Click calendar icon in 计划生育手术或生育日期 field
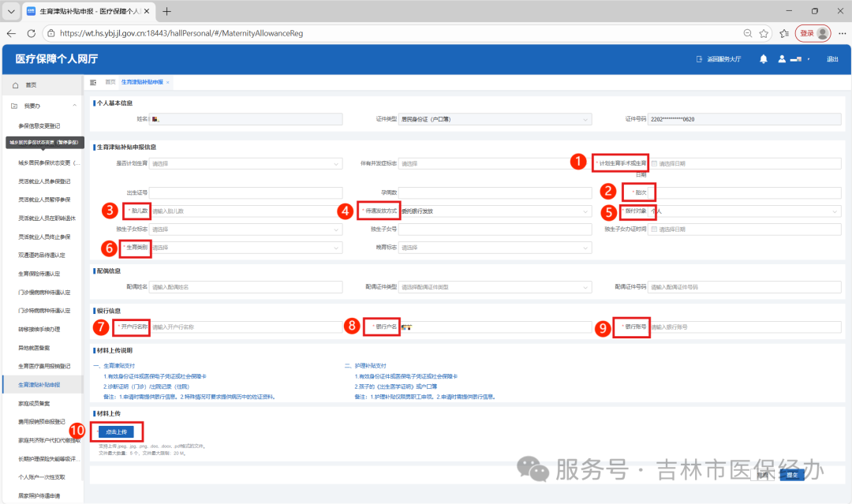 point(654,163)
